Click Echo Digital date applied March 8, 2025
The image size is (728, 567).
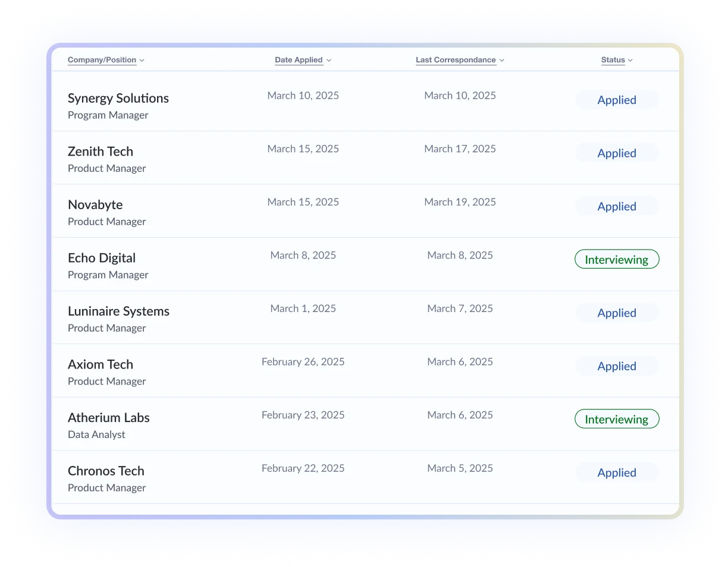click(x=303, y=255)
